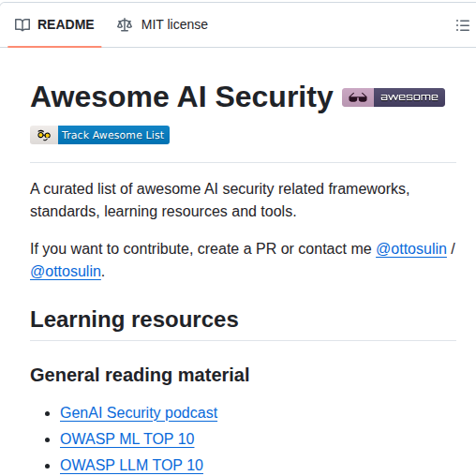
Task: Open the second @ottosulin link before the period
Action: [66, 272]
